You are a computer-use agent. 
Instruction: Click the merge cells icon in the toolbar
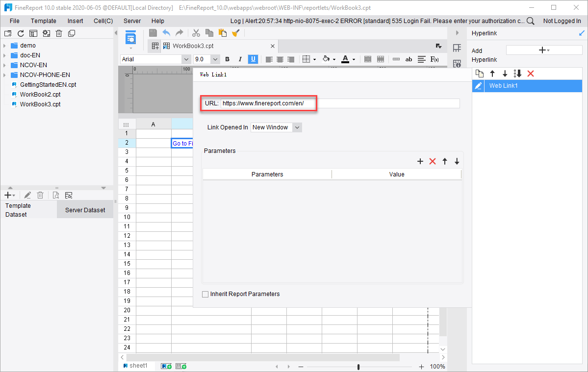pyautogui.click(x=368, y=59)
